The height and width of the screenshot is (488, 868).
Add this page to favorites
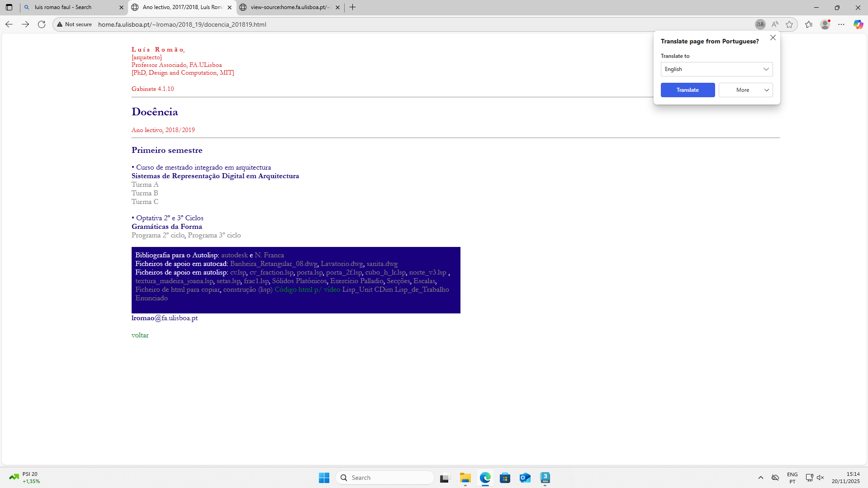click(x=789, y=24)
